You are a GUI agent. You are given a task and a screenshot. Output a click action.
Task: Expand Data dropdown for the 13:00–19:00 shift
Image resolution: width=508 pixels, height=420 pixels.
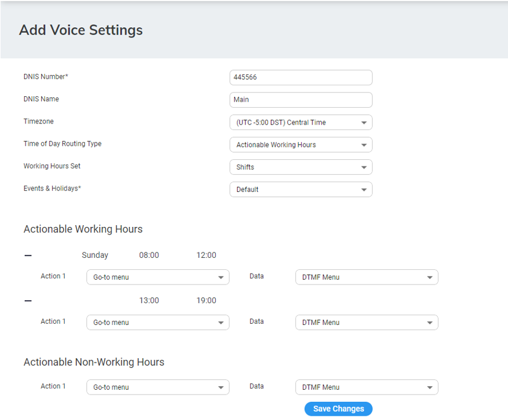pos(366,323)
